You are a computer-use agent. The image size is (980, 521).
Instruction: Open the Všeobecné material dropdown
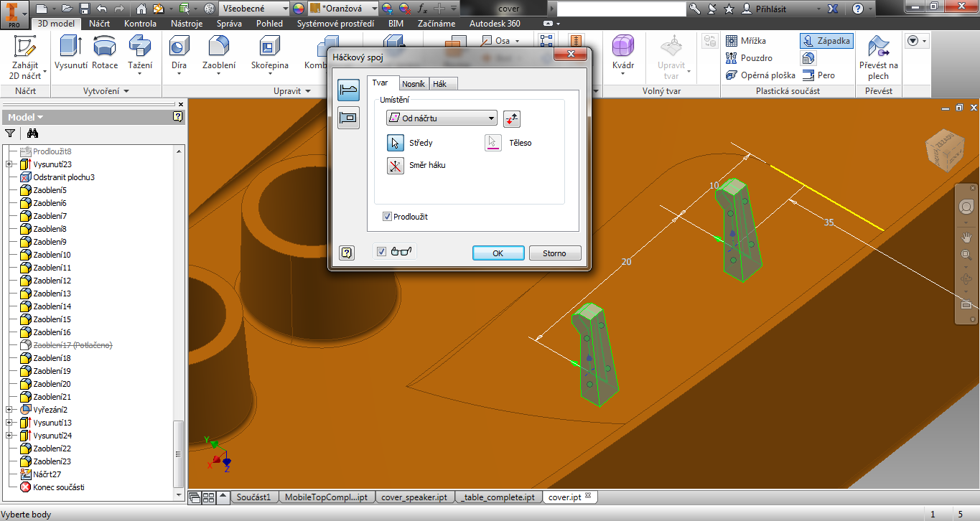tap(253, 9)
